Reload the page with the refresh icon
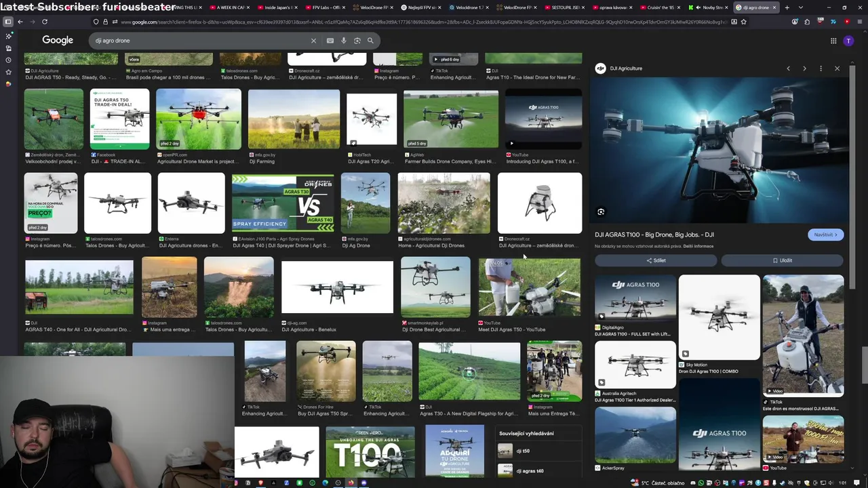The height and width of the screenshot is (488, 868). (x=45, y=22)
